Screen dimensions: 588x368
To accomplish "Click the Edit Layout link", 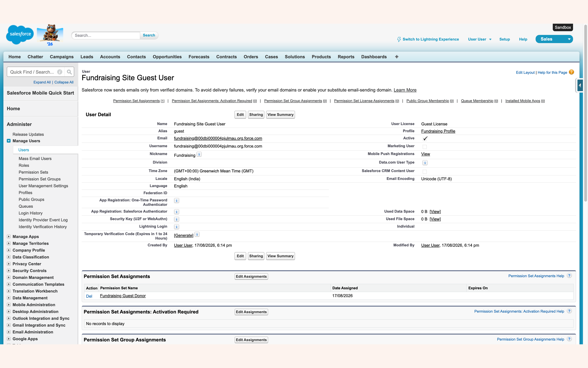I will 525,73.
